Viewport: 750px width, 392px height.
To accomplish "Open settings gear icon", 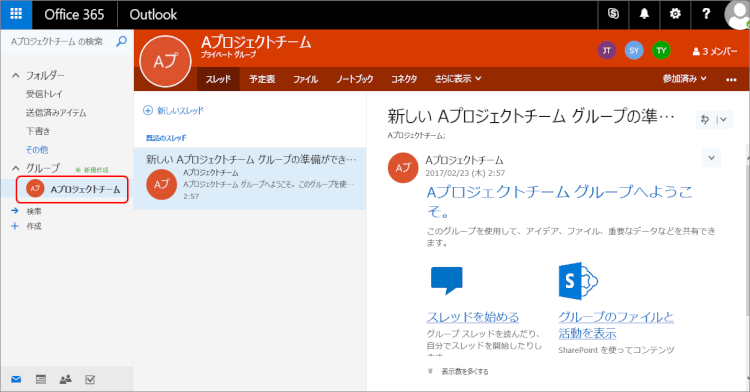I will (675, 14).
